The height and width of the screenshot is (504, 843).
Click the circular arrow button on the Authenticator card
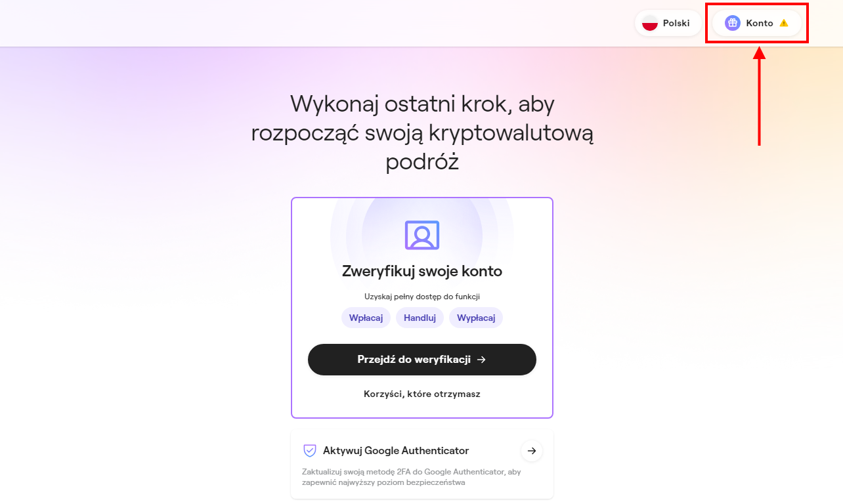click(x=532, y=451)
